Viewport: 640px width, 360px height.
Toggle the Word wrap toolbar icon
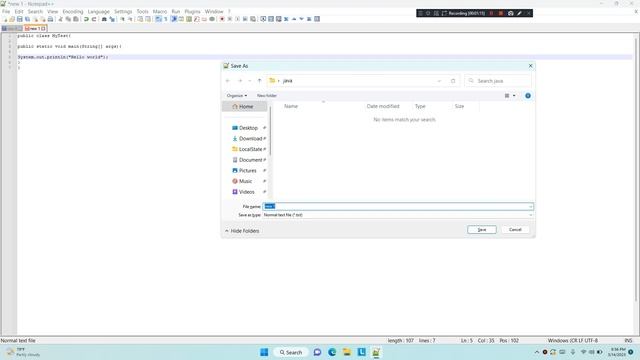pyautogui.click(x=158, y=19)
